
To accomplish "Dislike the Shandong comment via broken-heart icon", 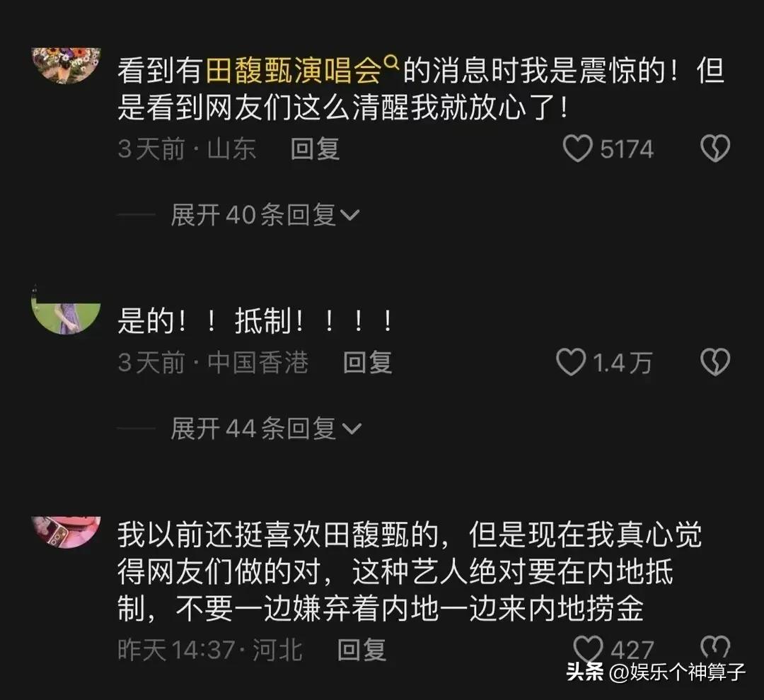I will (714, 148).
